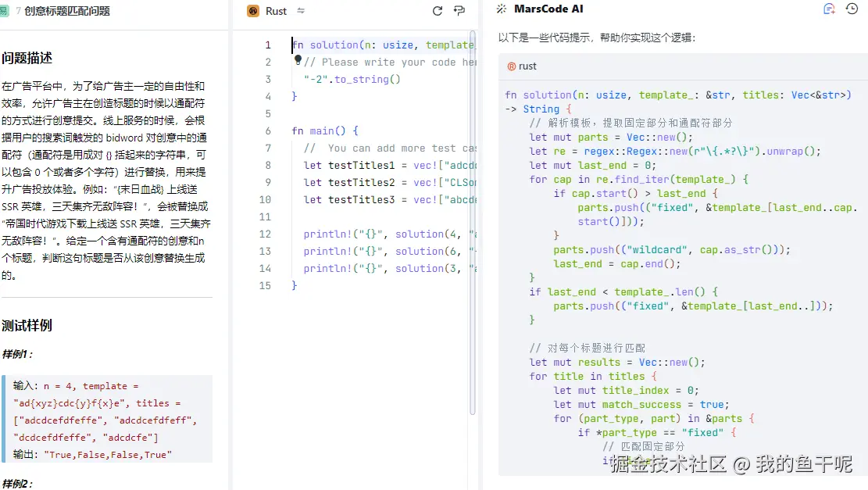Toggle the breakpoint dot on line 2
The width and height of the screenshot is (868, 490).
(298, 62)
